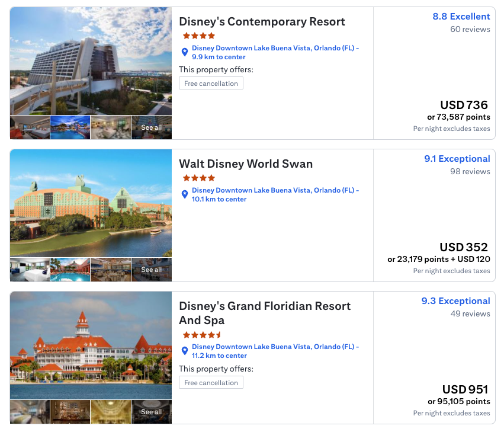Click Free cancellation tag on Contemporary Resort
This screenshot has width=504, height=432.
click(x=211, y=84)
